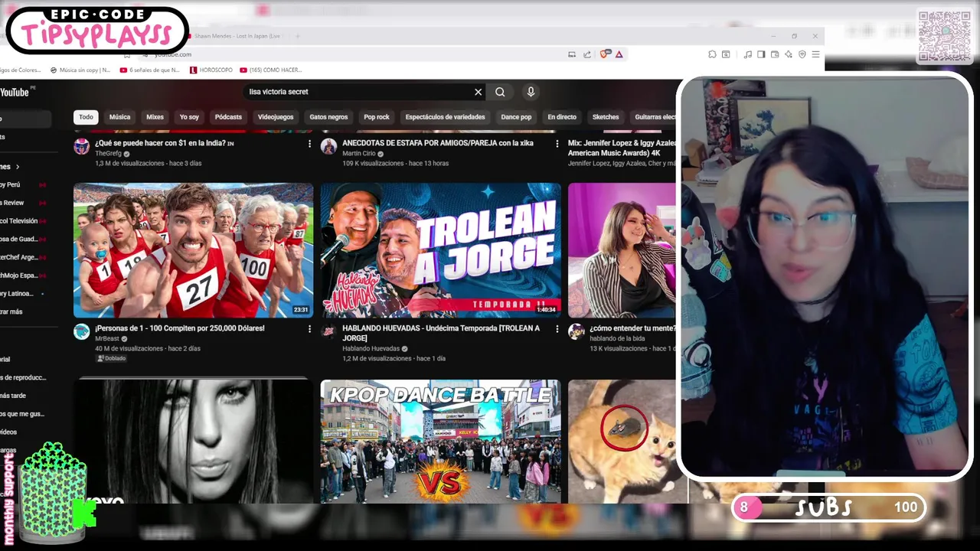Select the Pop rock filter chip
Image resolution: width=980 pixels, height=551 pixels.
[377, 117]
